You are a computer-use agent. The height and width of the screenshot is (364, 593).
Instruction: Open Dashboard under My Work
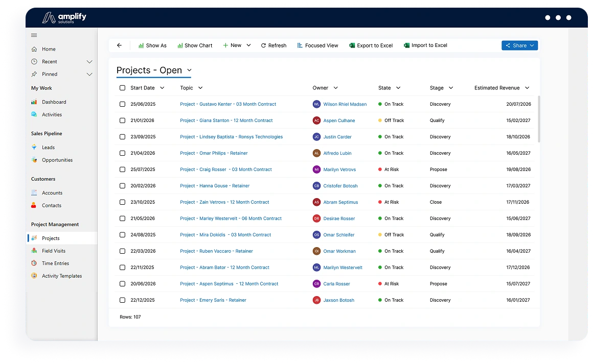54,102
